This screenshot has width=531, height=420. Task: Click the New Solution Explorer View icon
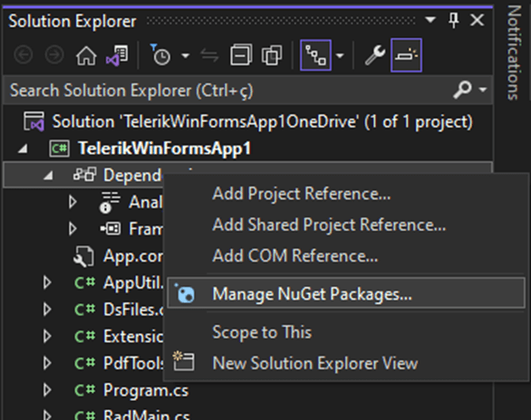pos(184,361)
